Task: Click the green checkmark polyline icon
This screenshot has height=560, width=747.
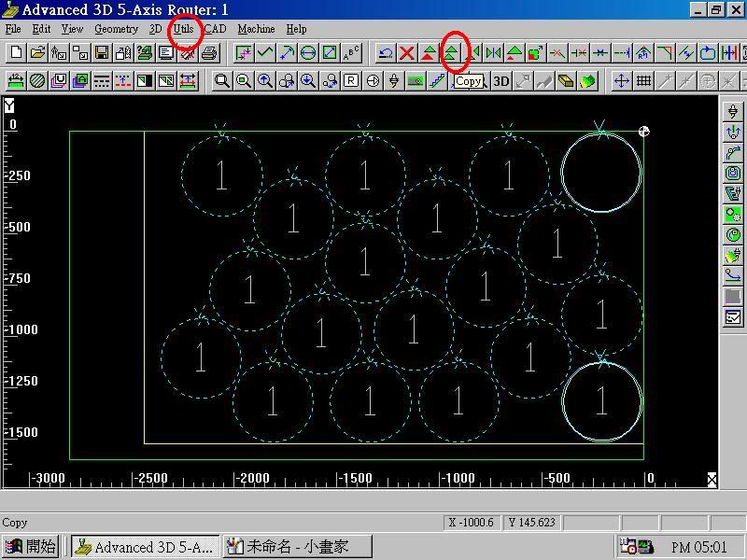Action: click(x=265, y=52)
